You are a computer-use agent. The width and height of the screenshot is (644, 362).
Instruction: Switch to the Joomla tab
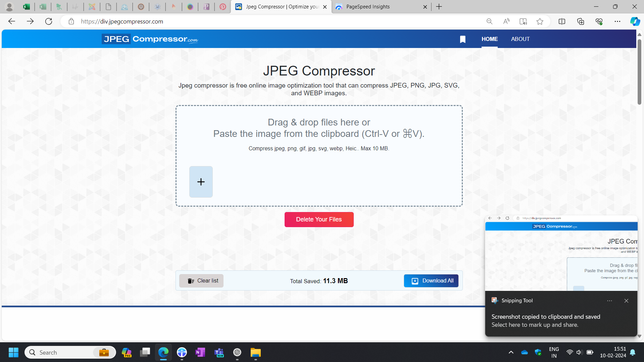[92, 7]
